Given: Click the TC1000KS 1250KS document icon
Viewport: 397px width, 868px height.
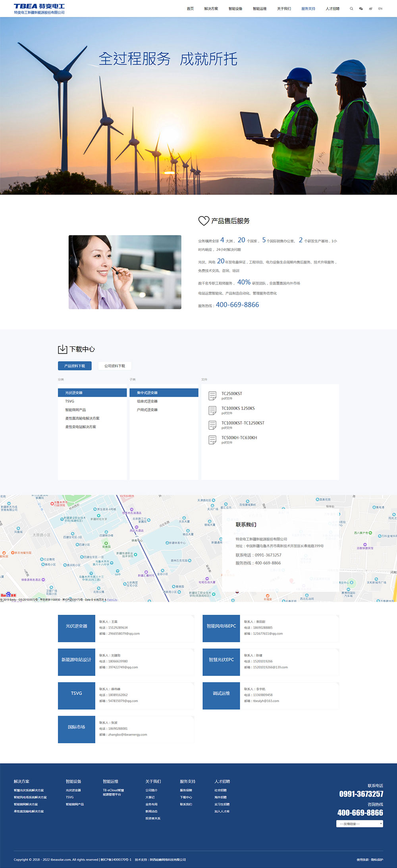Looking at the screenshot, I should 212,410.
